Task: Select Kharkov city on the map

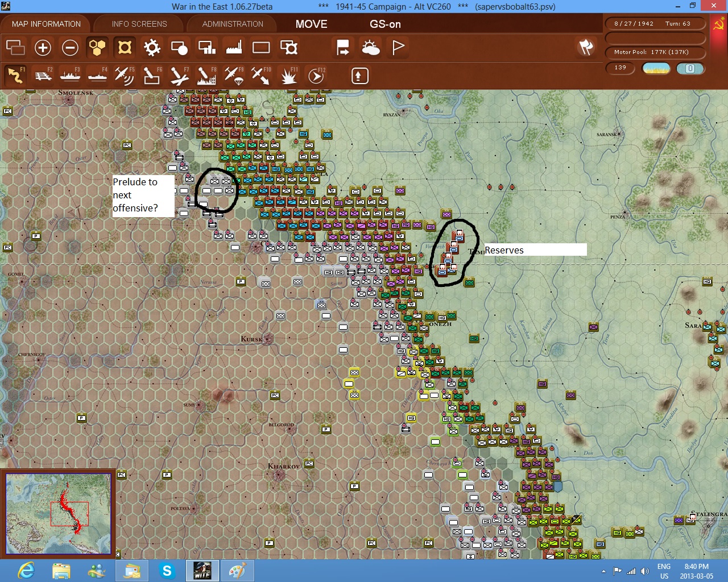Action: (279, 475)
